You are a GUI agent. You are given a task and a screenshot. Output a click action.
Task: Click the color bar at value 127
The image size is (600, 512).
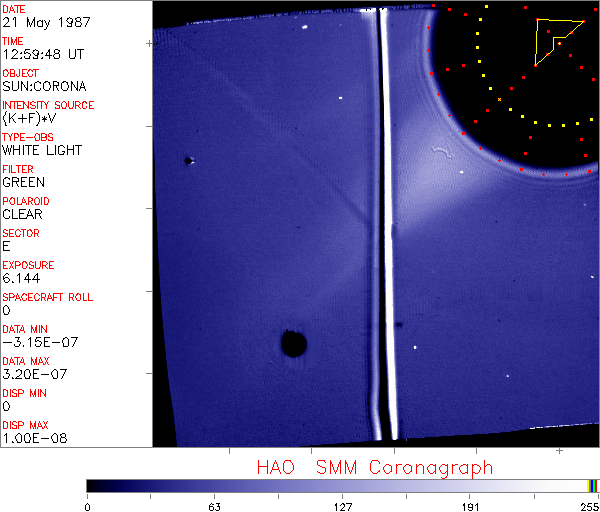point(342,486)
